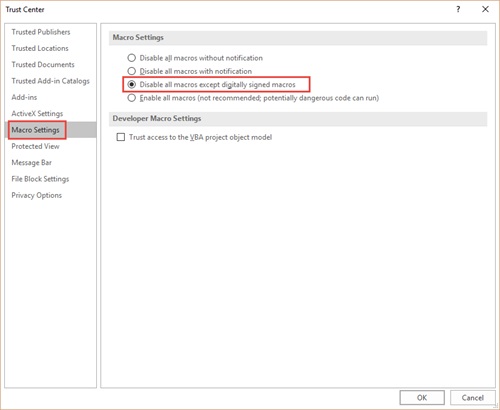Image resolution: width=500 pixels, height=410 pixels.
Task: Click the Help question mark icon
Action: tap(458, 9)
